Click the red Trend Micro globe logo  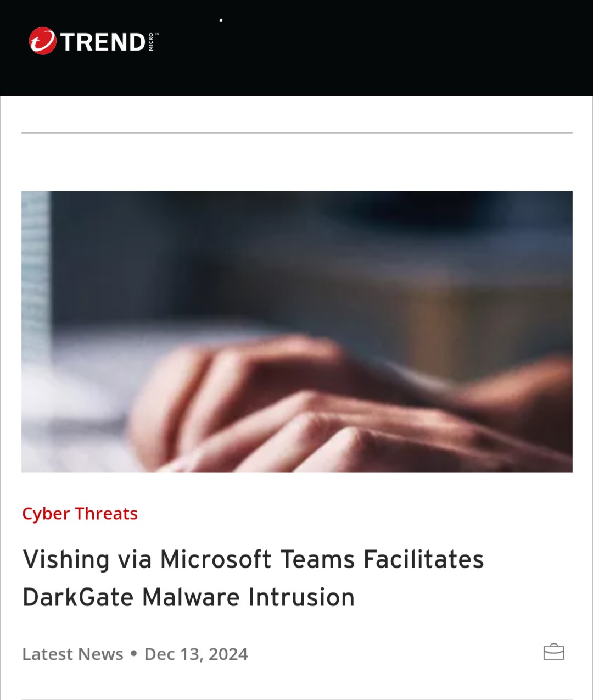42,41
